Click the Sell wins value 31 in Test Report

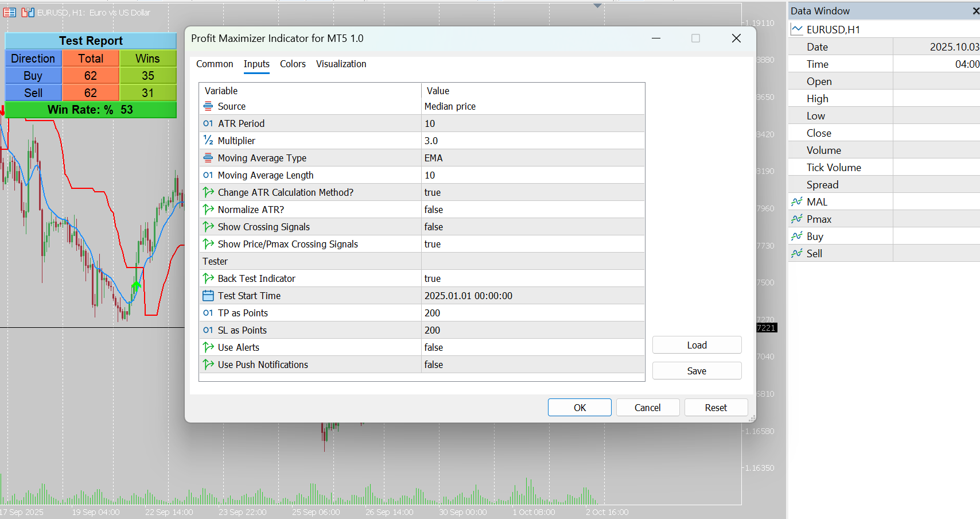tap(148, 93)
